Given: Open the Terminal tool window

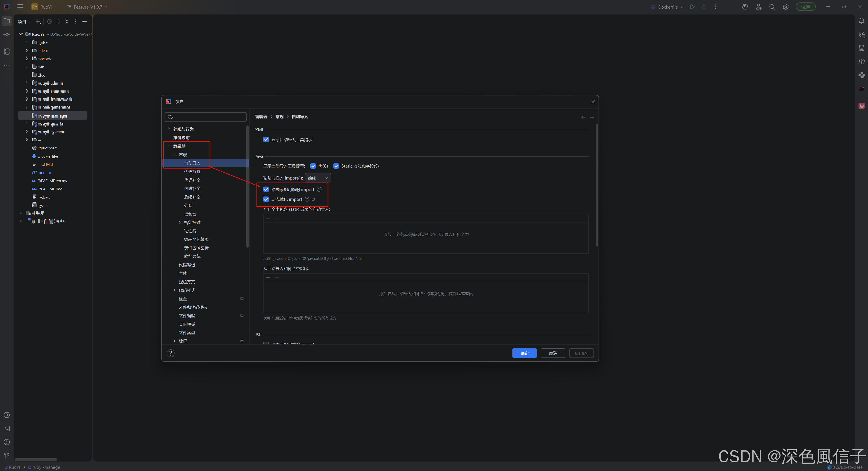Looking at the screenshot, I should [7, 428].
